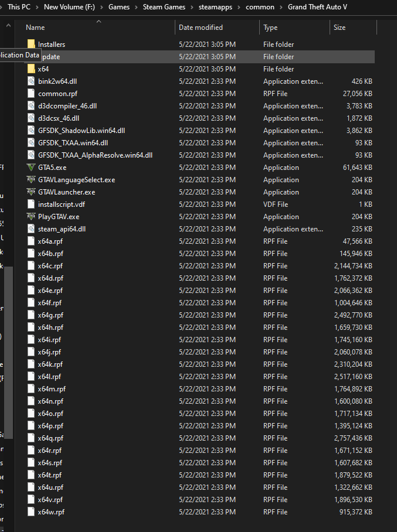Click the x64 folder icon
397x532 pixels.
[x=31, y=69]
